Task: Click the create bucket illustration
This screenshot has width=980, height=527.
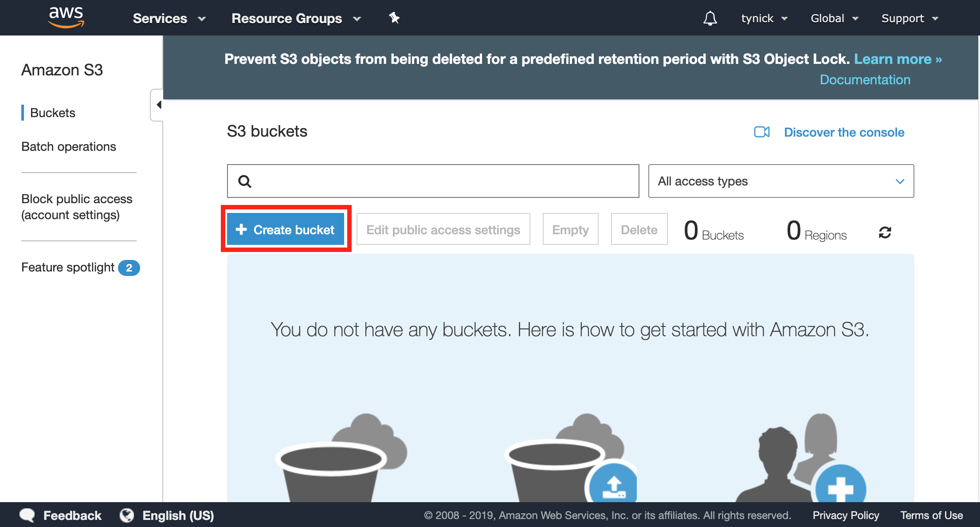Action: click(341, 458)
